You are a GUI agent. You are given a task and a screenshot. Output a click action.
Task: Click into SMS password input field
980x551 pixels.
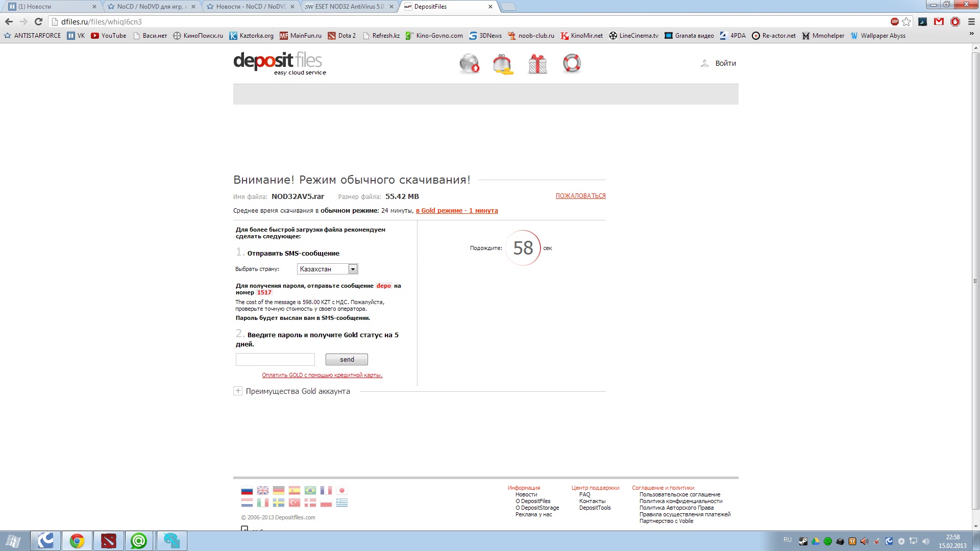pos(275,360)
